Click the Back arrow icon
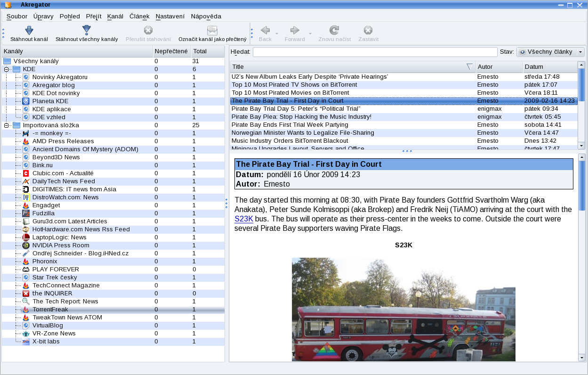 [265, 31]
